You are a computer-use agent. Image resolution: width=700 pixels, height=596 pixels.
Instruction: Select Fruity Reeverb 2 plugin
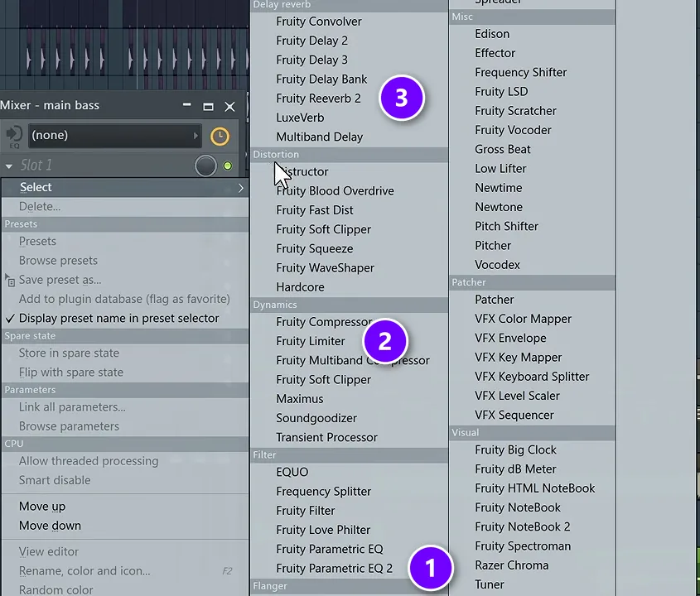click(318, 99)
